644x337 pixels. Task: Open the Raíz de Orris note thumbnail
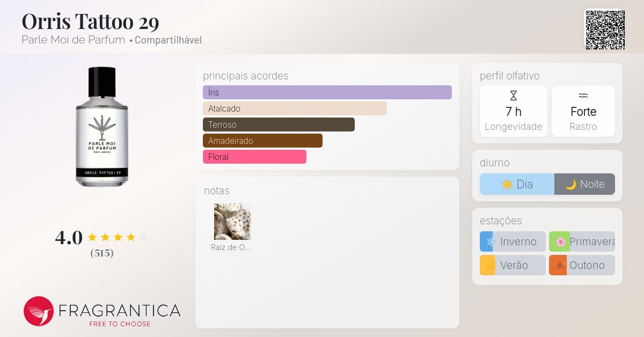coord(232,222)
